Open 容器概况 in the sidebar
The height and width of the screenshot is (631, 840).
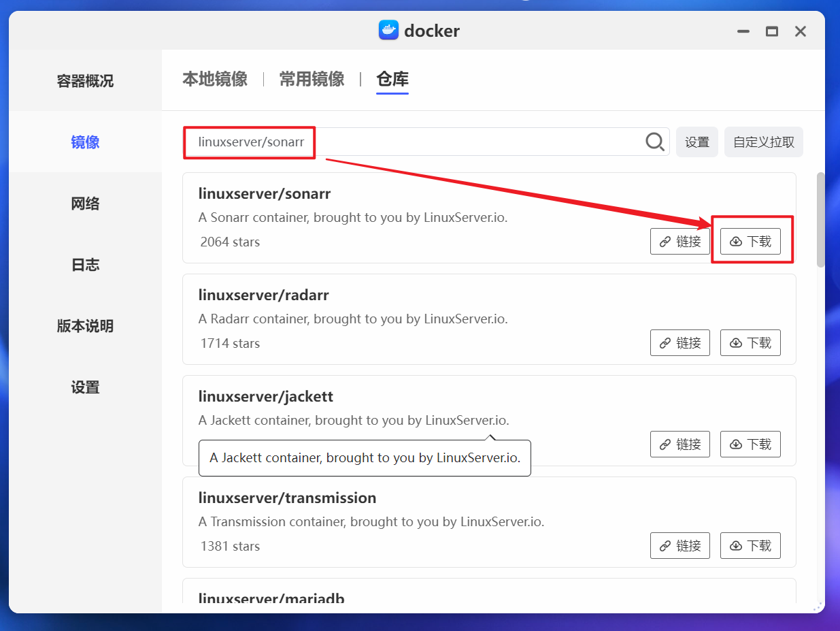click(x=85, y=81)
